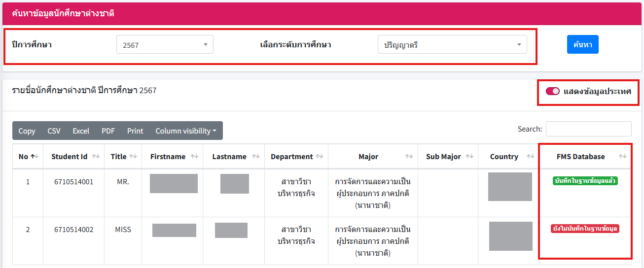Export table to Excel

[x=81, y=131]
